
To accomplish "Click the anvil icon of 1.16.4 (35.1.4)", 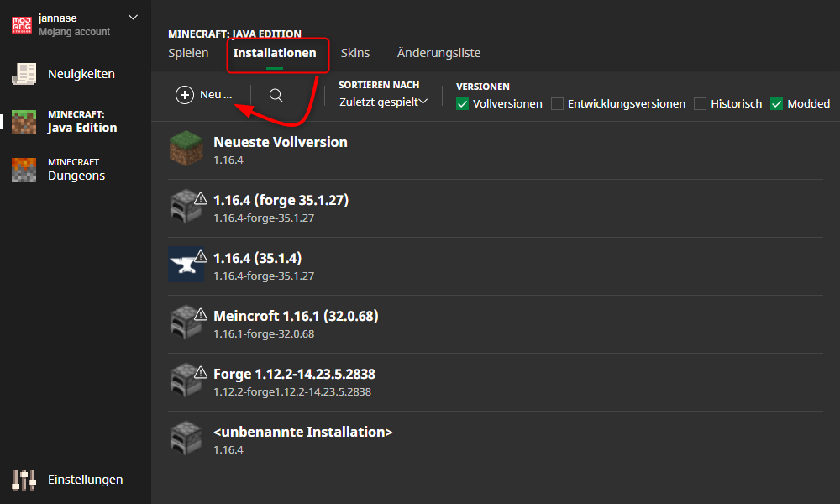I will tap(186, 265).
